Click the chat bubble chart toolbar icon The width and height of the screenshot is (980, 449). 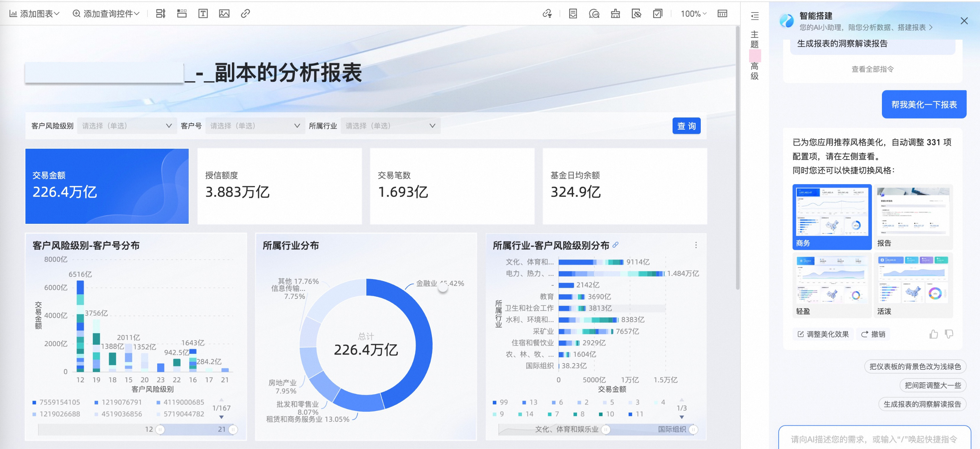[594, 14]
